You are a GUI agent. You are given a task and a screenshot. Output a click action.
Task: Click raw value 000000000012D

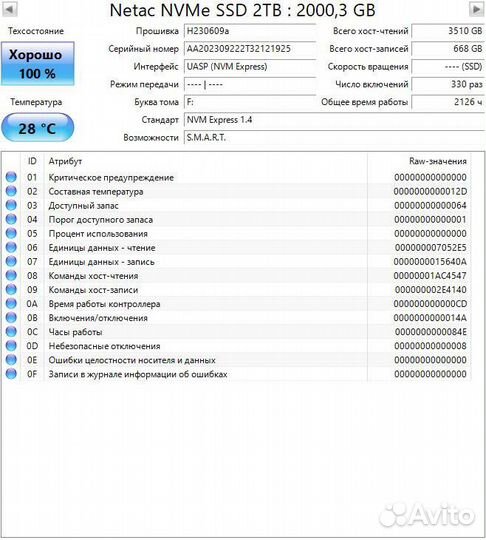click(430, 191)
